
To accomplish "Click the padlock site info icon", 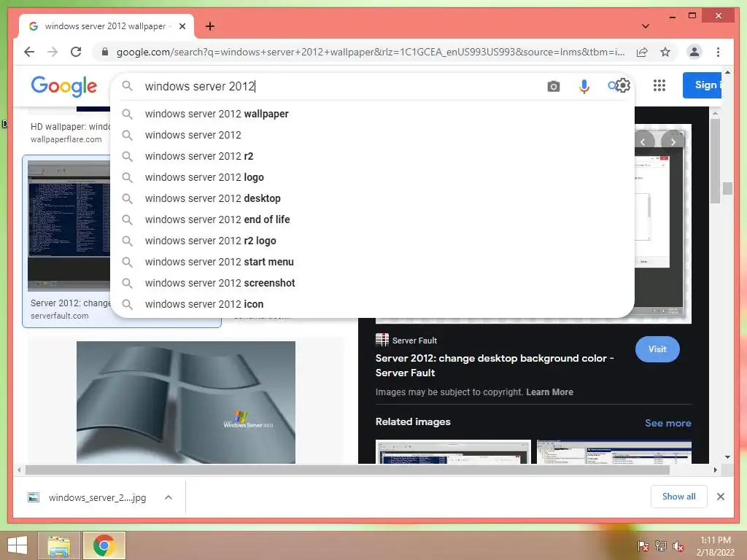I will pyautogui.click(x=105, y=52).
